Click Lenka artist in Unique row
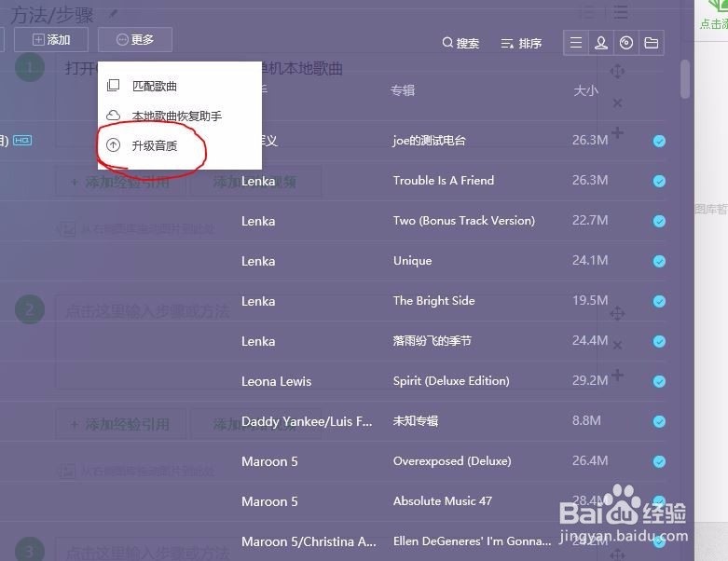The height and width of the screenshot is (561, 728). point(258,261)
